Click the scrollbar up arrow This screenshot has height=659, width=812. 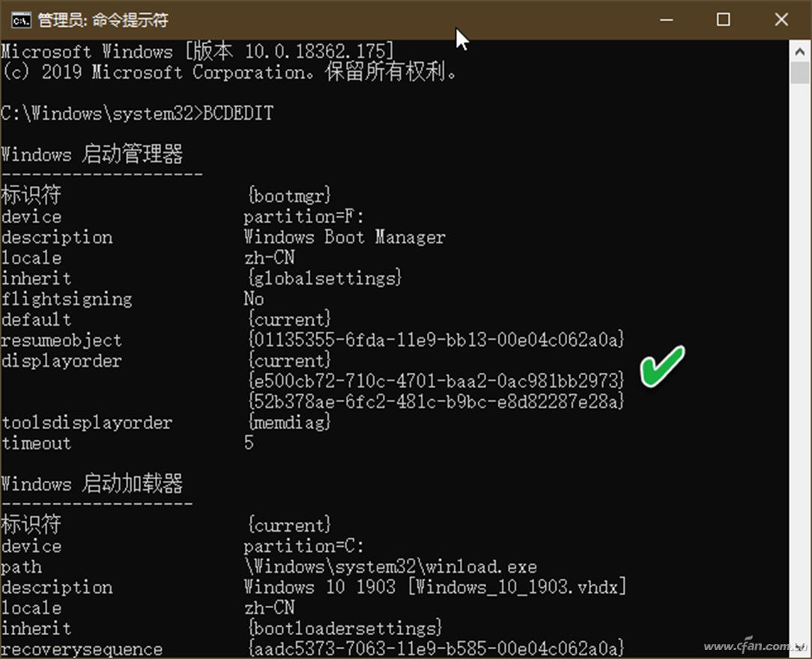click(x=800, y=52)
